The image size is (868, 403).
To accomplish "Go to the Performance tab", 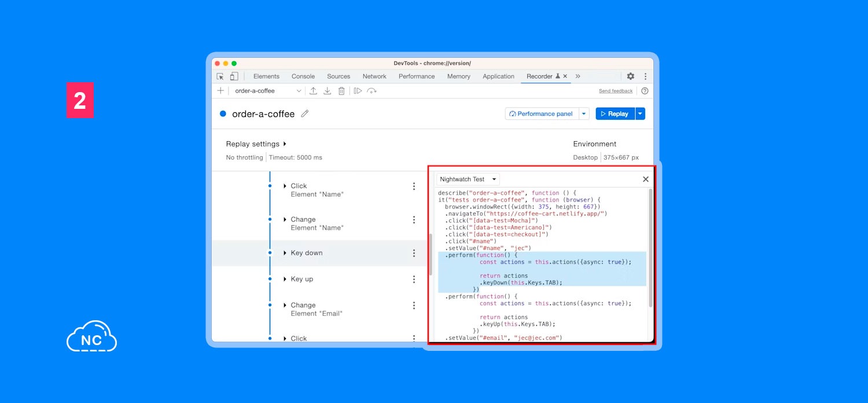I will (417, 76).
